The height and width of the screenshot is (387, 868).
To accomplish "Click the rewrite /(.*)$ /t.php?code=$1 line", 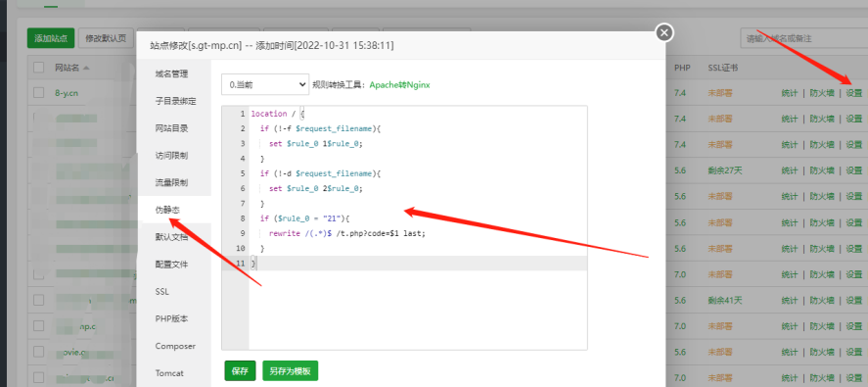I will (347, 233).
